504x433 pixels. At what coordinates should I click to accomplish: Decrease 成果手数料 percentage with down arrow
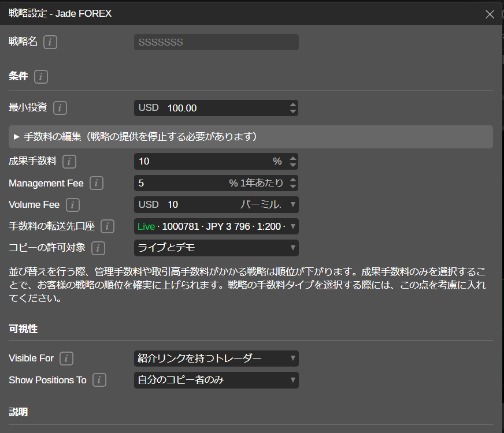[292, 165]
